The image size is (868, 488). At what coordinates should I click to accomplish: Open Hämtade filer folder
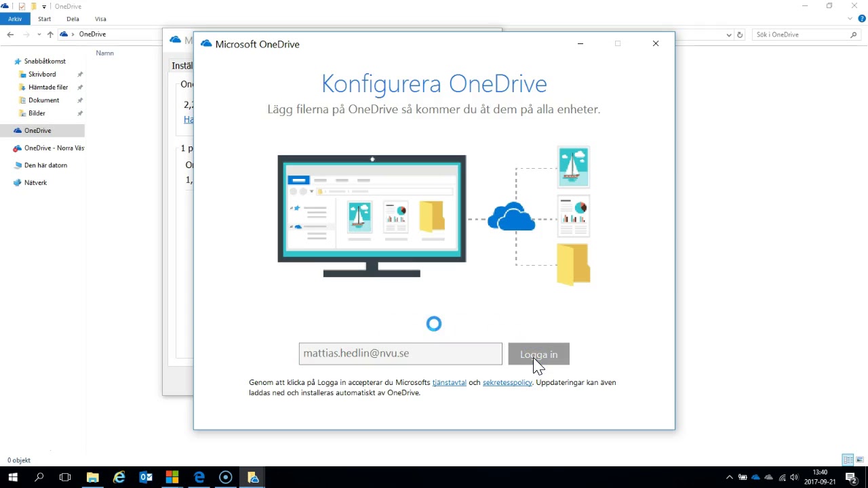click(x=48, y=87)
